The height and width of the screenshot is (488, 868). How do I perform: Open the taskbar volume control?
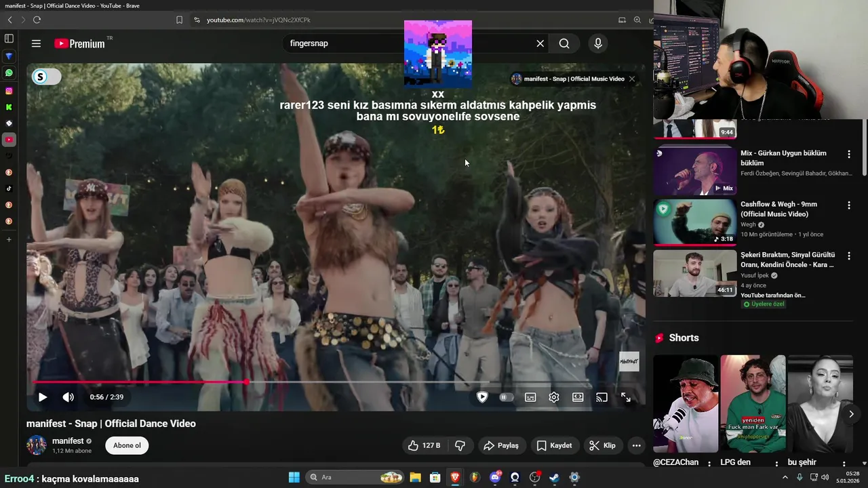[825, 477]
